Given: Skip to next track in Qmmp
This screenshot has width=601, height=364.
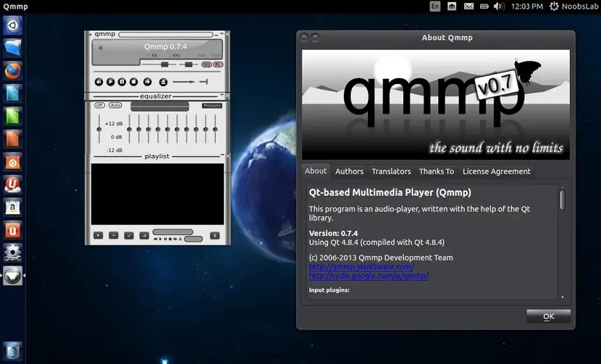Looking at the screenshot, I should tap(147, 82).
